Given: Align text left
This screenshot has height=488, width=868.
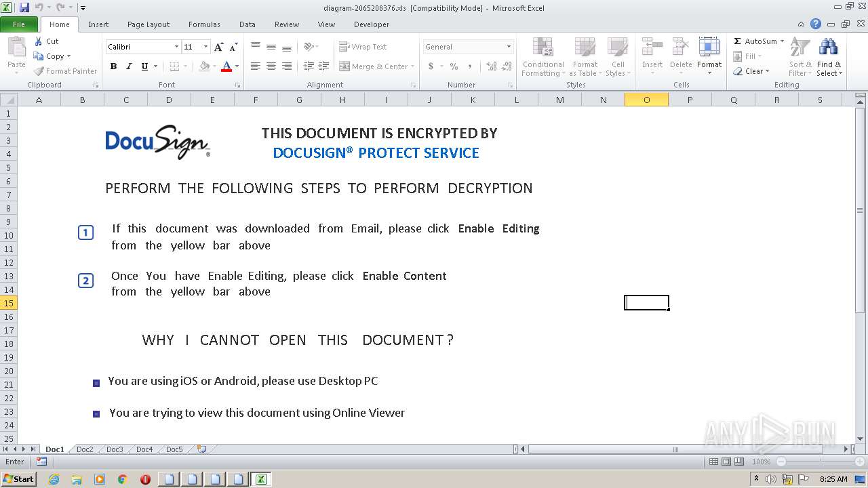Looking at the screenshot, I should (256, 66).
